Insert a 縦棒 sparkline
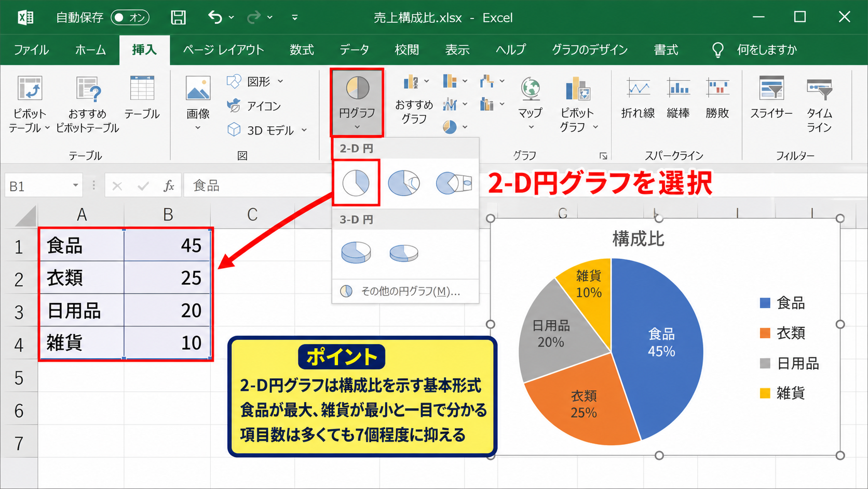This screenshot has height=489, width=868. click(x=678, y=98)
